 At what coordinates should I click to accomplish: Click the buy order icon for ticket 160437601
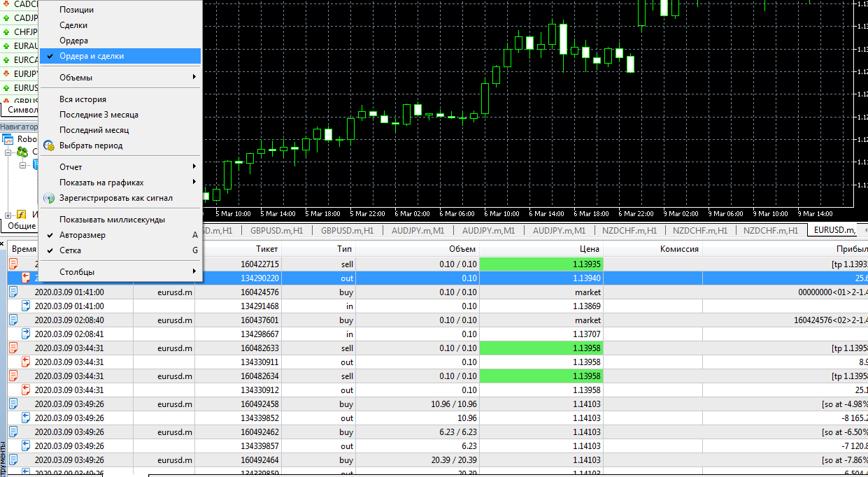point(13,320)
